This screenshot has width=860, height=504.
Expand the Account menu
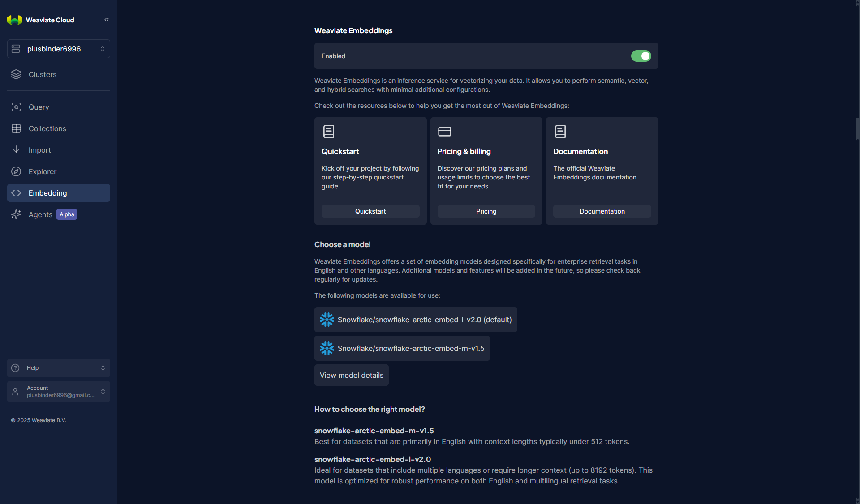(59, 392)
